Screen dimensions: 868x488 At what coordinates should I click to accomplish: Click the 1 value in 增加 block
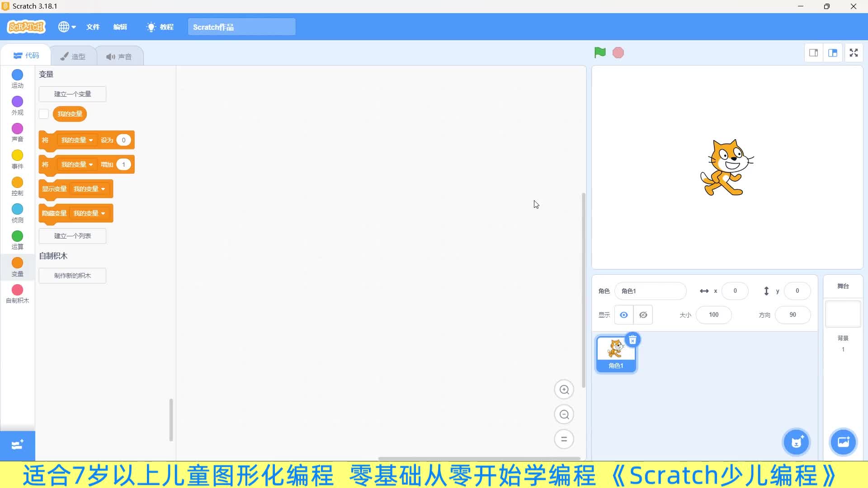[x=123, y=164]
